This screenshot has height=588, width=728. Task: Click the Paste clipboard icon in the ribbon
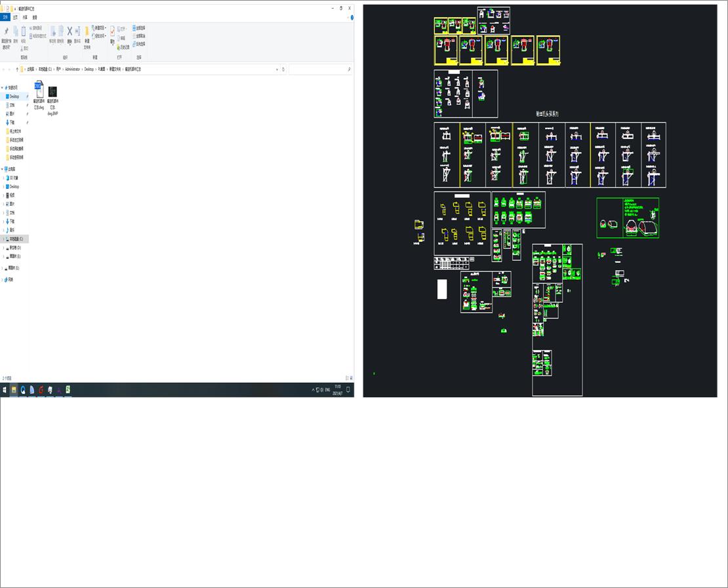tap(23, 31)
